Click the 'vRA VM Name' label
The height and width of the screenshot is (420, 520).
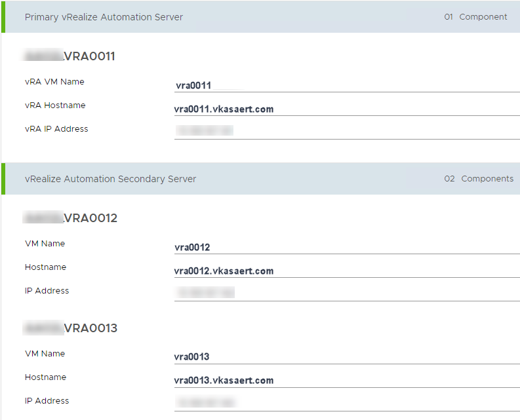click(x=54, y=82)
